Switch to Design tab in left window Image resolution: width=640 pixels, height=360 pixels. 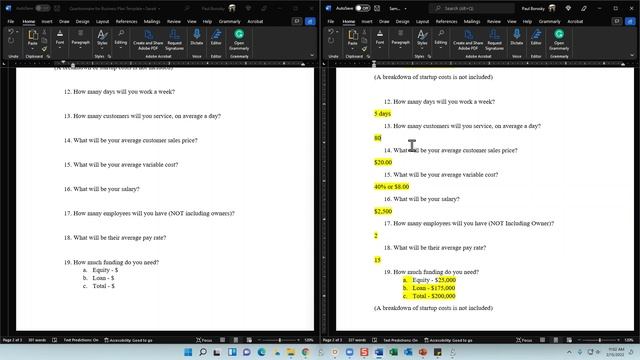tap(82, 21)
